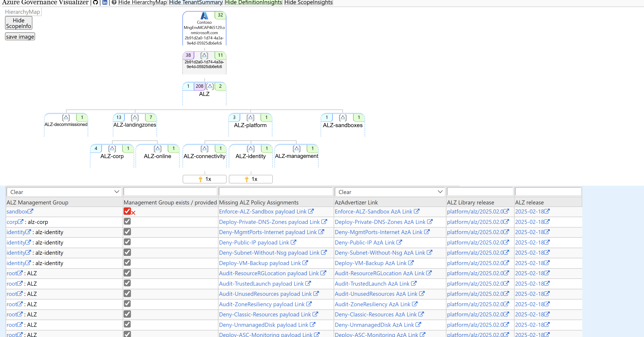The image size is (644, 337).
Task: Open Audit-ZoneResiliency AzA Link
Action: [373, 304]
